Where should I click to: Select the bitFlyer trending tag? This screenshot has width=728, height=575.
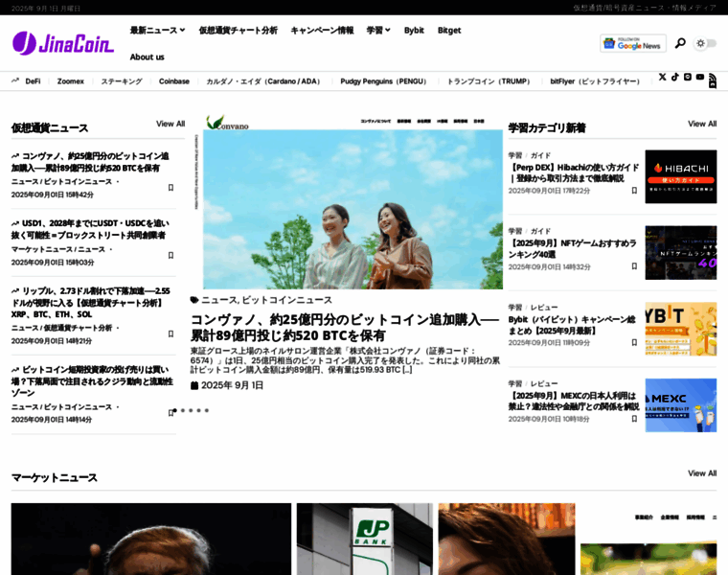coord(596,81)
